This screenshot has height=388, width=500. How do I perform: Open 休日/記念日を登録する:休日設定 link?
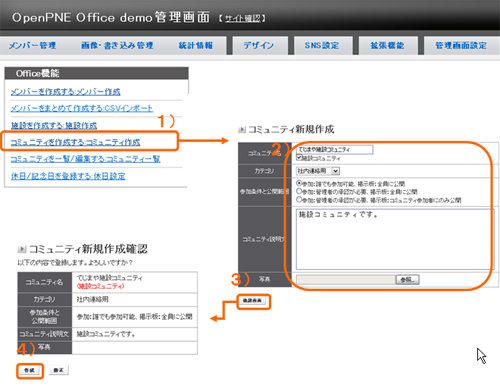68,176
